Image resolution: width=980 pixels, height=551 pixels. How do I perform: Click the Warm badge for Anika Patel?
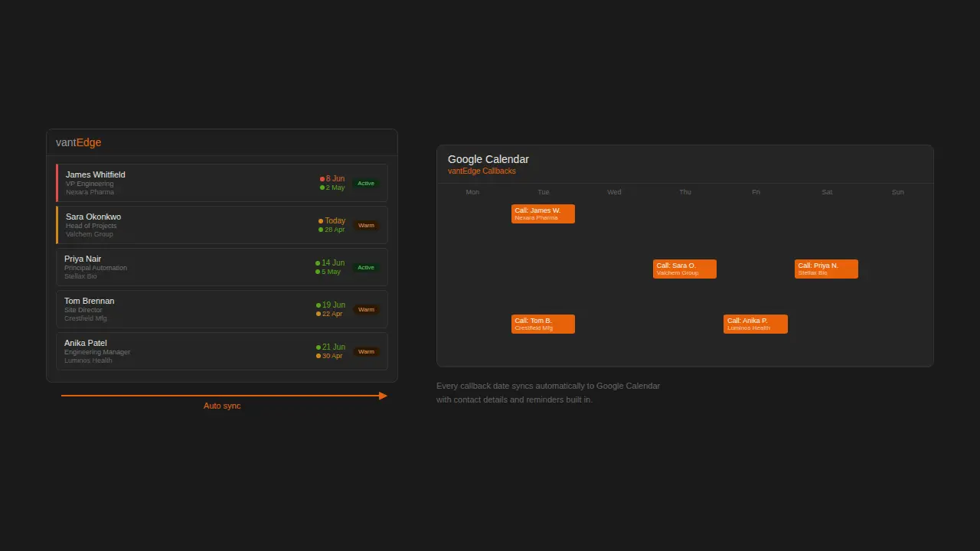pyautogui.click(x=366, y=352)
